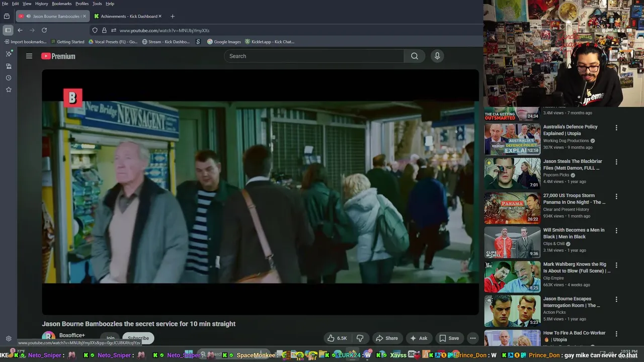Screen dimensions: 644x362
Task: Open the Vocal Presets (FL) bookmark
Action: (x=113, y=42)
